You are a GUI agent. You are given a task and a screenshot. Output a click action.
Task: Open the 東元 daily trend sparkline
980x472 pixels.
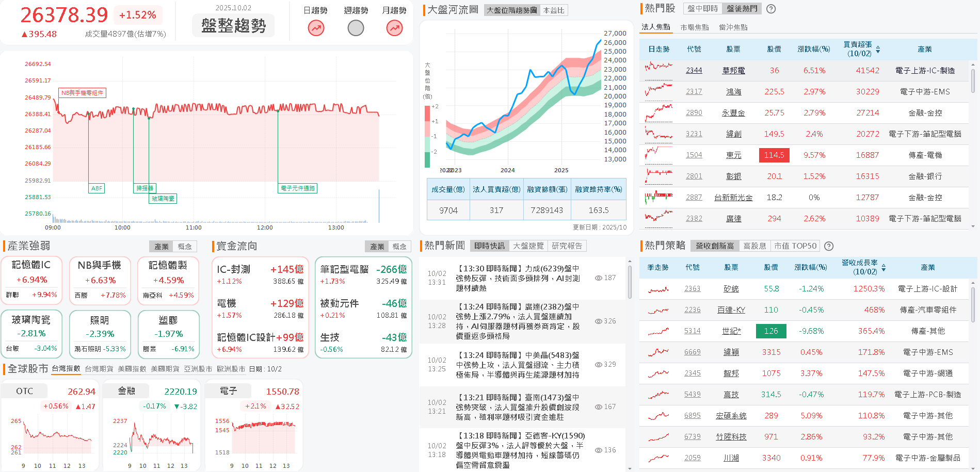click(x=658, y=155)
